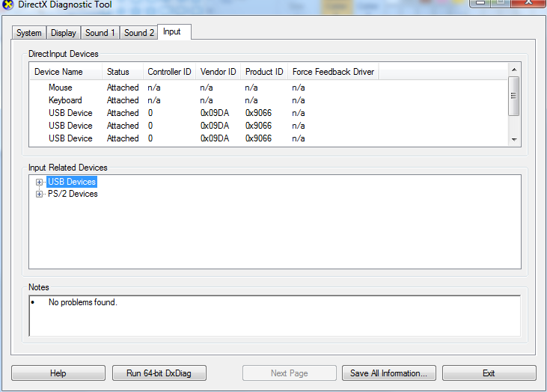Switch to the Sound 1 tab

[100, 33]
